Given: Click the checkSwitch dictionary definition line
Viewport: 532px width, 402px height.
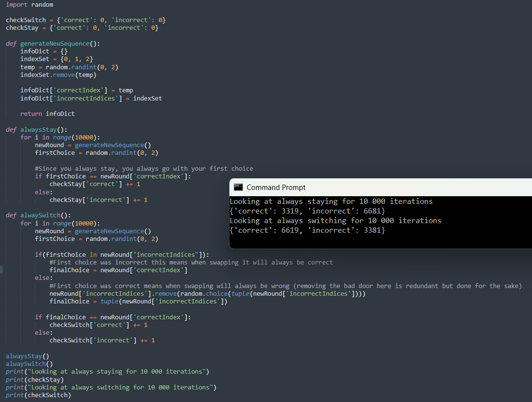Looking at the screenshot, I should (x=86, y=20).
